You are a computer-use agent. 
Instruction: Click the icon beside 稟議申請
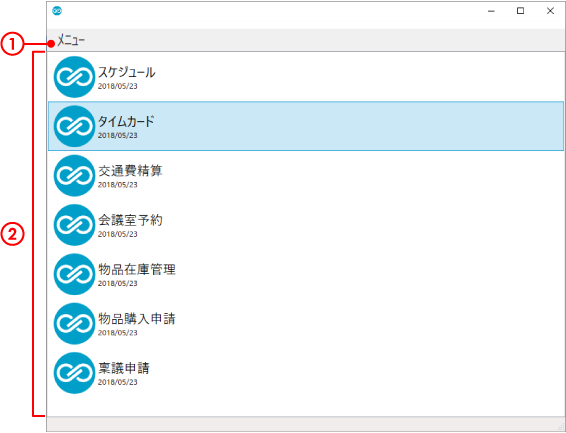74,373
